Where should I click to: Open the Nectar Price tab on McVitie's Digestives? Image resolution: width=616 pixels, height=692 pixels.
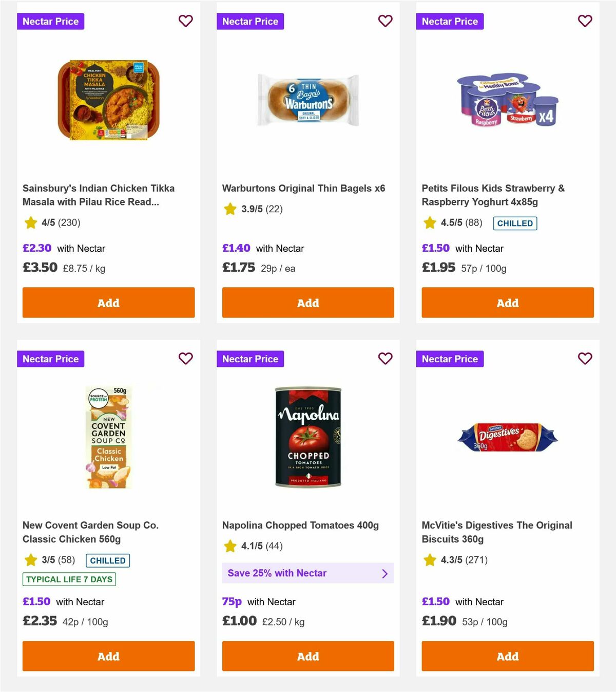(x=450, y=359)
